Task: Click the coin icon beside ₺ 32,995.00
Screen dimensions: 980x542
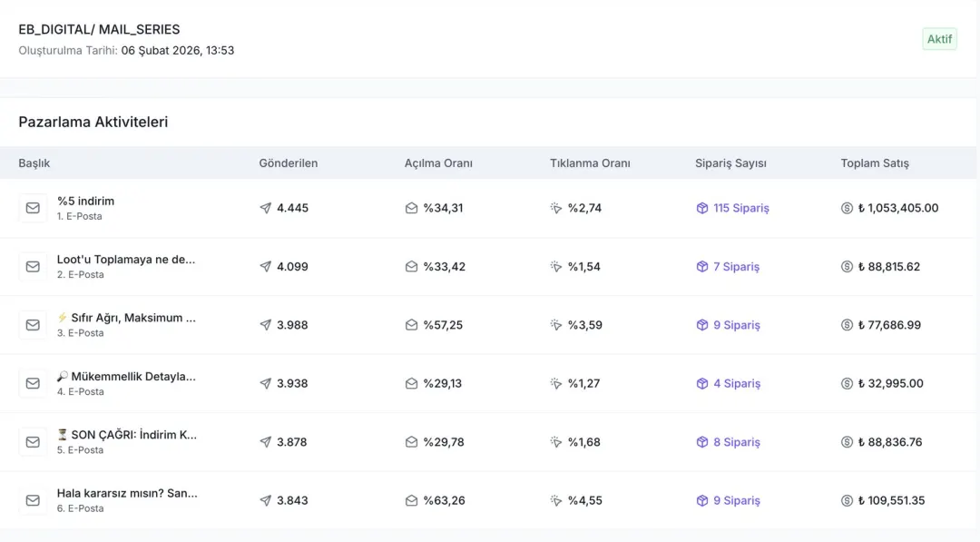Action: [847, 384]
